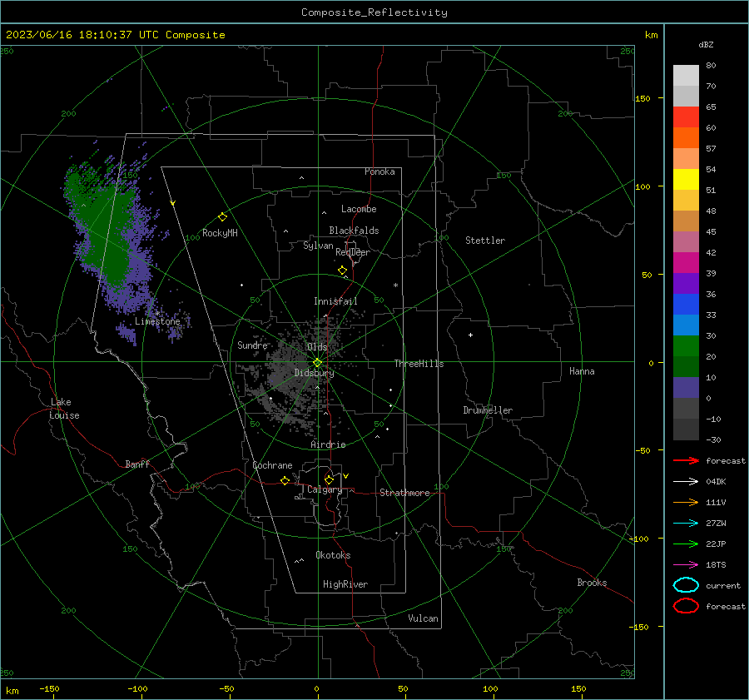749x700 pixels.
Task: Click the green 22JP arrow in legend
Action: click(x=686, y=544)
